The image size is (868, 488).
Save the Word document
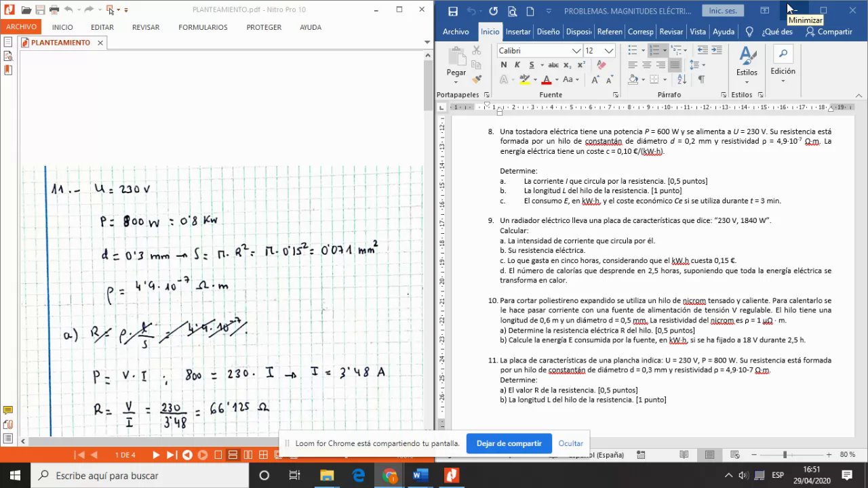tap(453, 12)
